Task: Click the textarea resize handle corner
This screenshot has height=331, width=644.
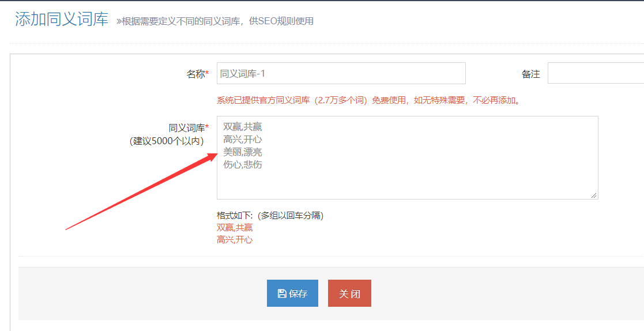Action: pos(594,195)
